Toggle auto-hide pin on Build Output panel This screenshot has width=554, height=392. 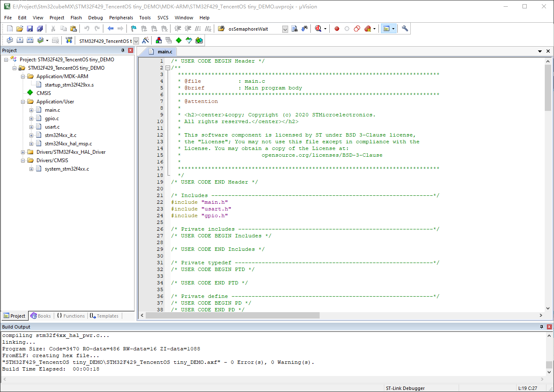[x=541, y=326]
